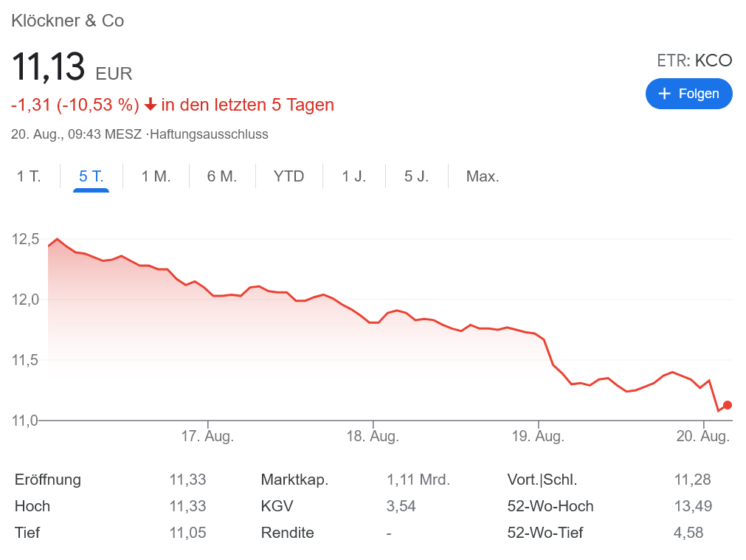Click the 17. Aug. date label
Screen dimensions: 746x560
pos(207,436)
